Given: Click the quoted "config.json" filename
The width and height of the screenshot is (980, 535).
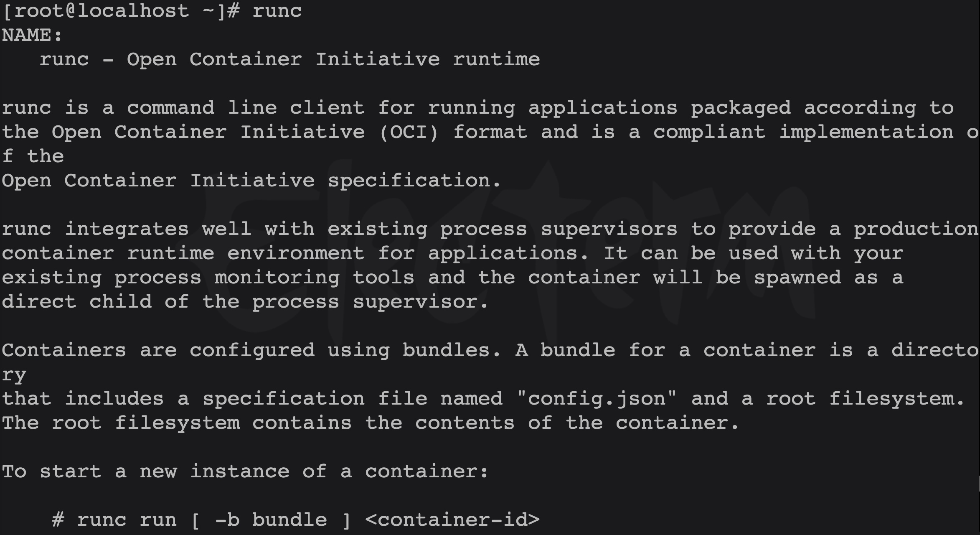Looking at the screenshot, I should coord(597,399).
